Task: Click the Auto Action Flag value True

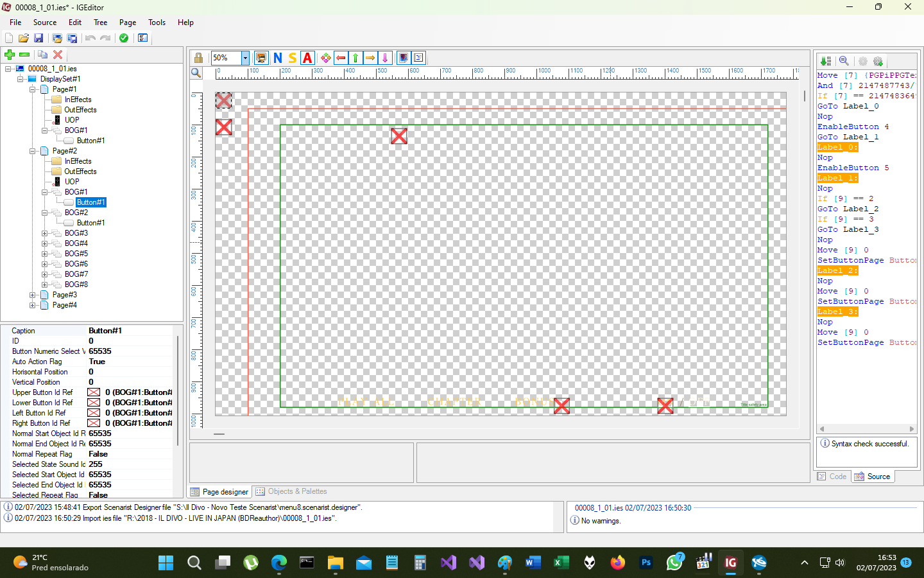Action: coord(130,362)
